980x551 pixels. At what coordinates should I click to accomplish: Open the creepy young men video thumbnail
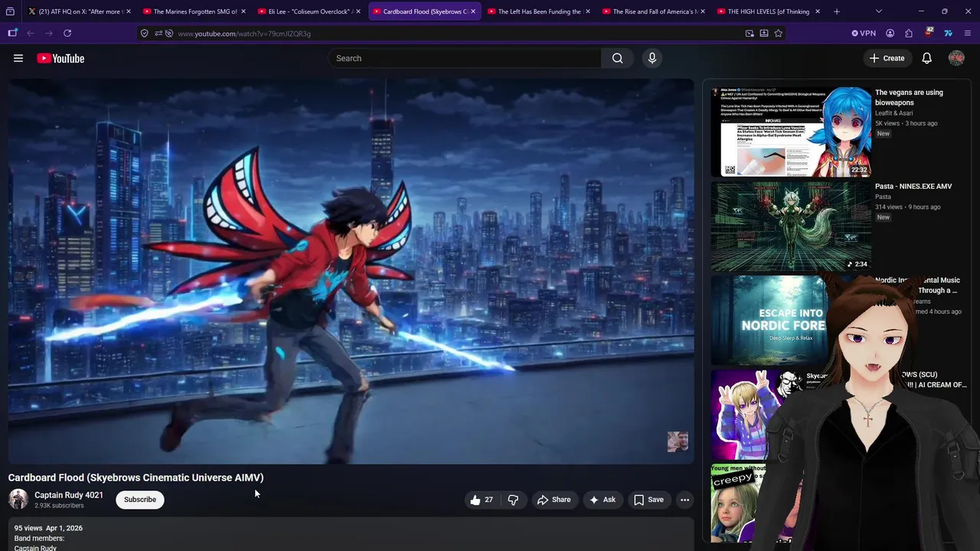740,503
